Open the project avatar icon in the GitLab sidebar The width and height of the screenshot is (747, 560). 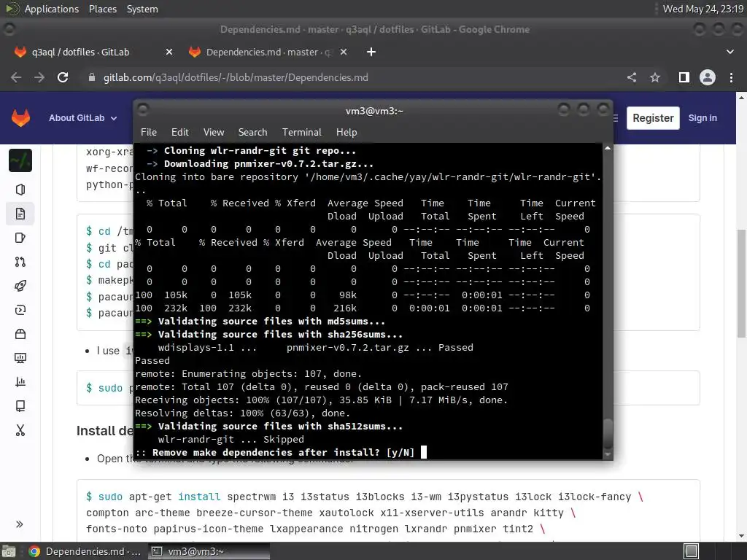coord(20,160)
